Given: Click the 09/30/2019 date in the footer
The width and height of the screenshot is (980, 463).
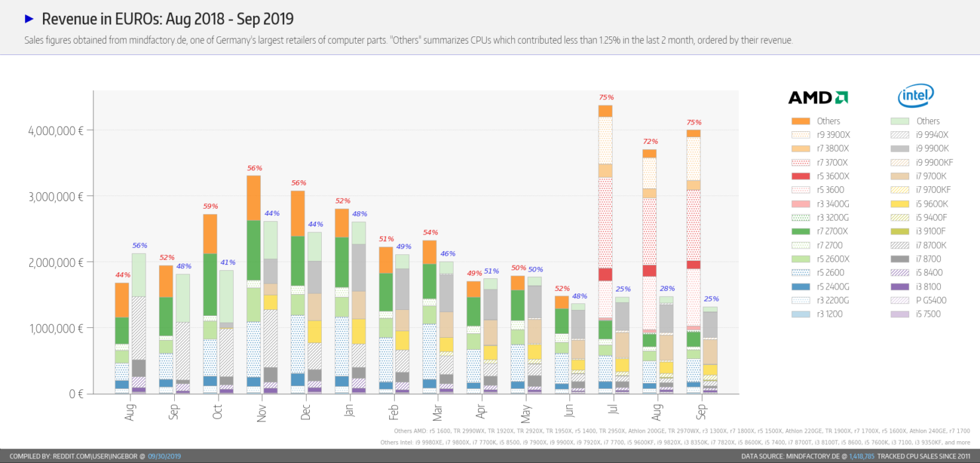Looking at the screenshot, I should coord(164,456).
